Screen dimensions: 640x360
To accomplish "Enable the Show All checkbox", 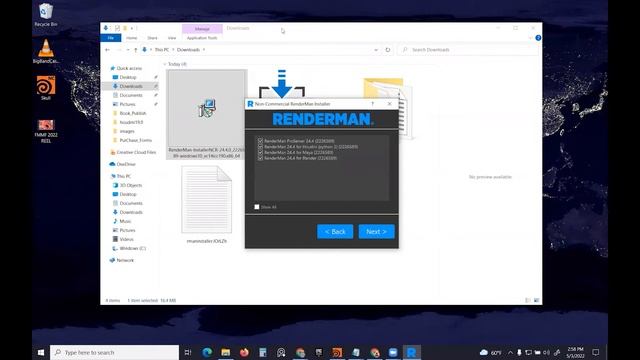I will tap(257, 207).
